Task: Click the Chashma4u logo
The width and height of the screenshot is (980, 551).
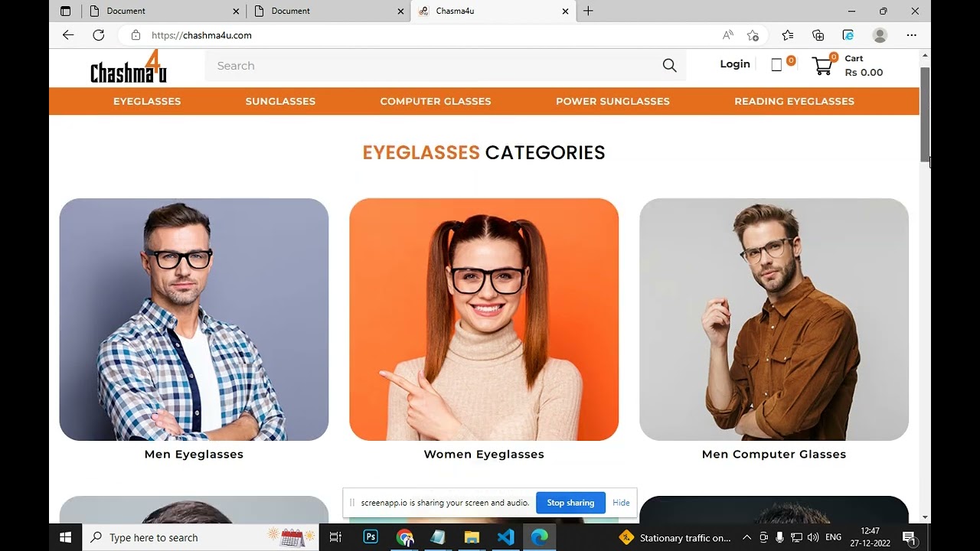Action: tap(129, 67)
